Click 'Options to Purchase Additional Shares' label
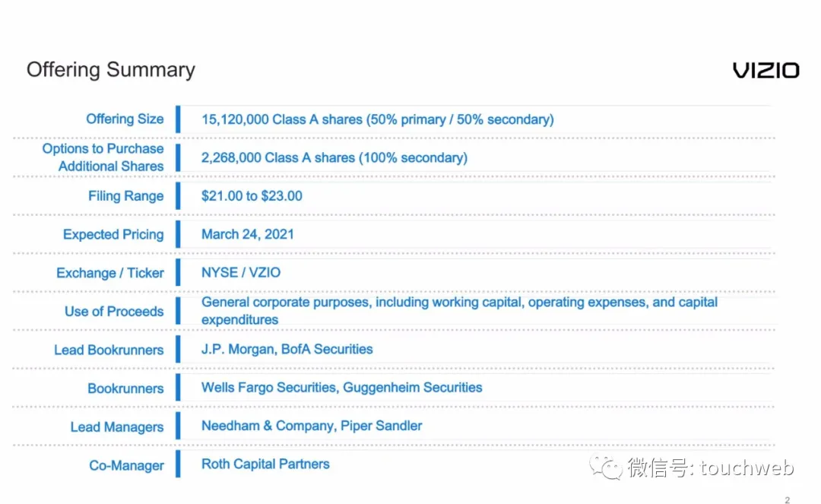Screen dimensions: 821x504 pos(103,157)
